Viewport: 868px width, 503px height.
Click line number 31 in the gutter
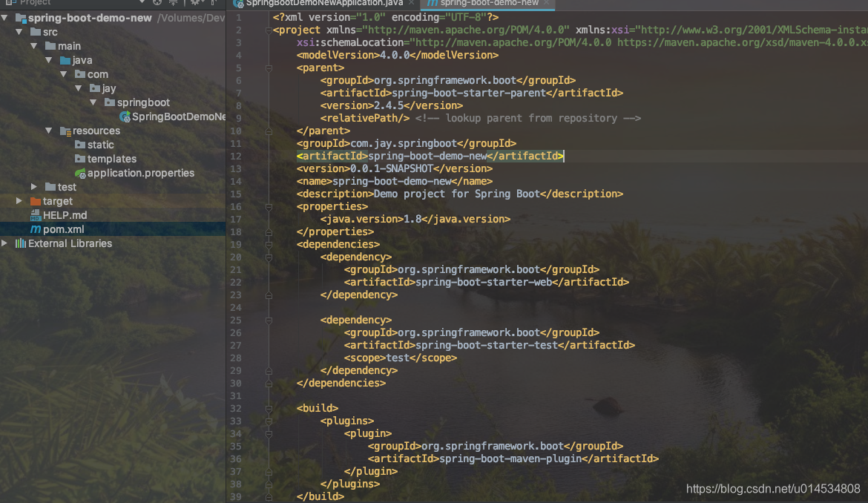236,396
